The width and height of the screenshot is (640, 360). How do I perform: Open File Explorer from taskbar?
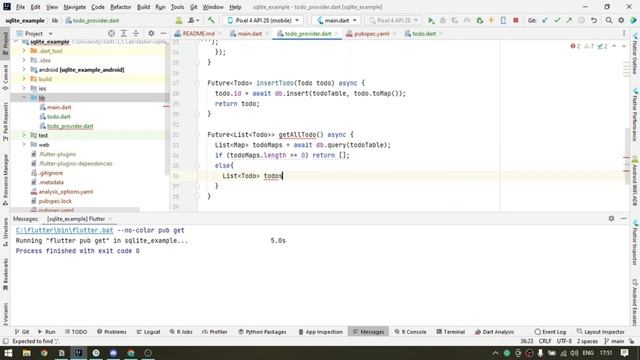27,353
